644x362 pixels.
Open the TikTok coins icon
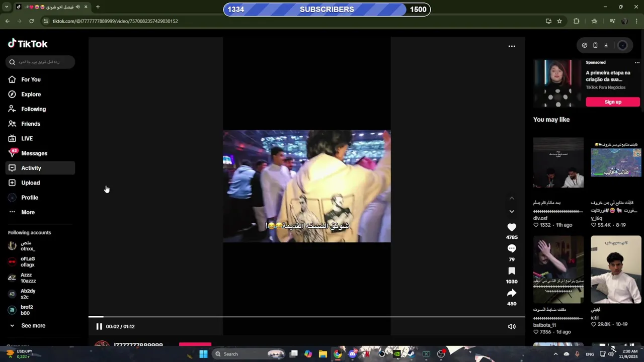point(585,45)
